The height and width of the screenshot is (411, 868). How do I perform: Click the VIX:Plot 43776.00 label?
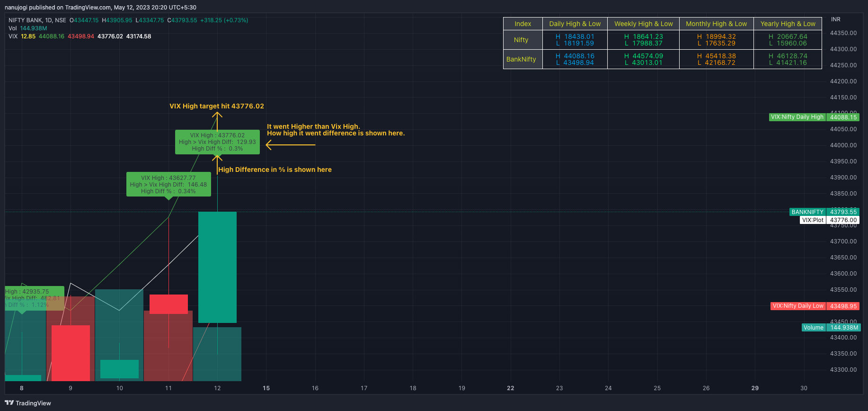(x=830, y=220)
